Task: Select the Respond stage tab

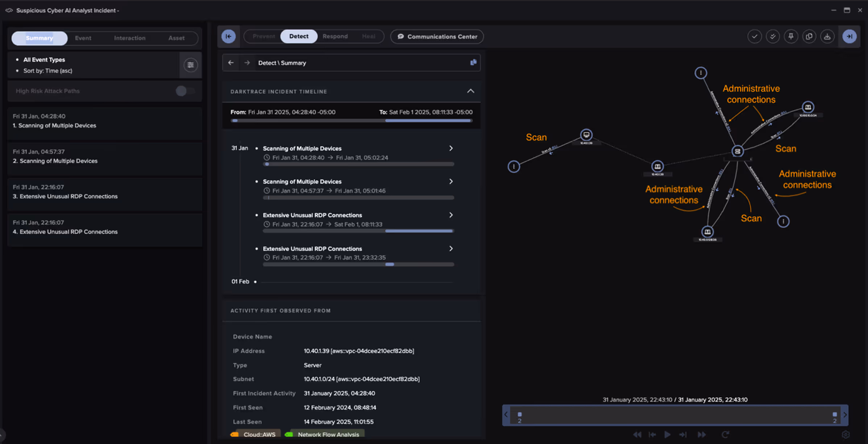Action: point(335,36)
